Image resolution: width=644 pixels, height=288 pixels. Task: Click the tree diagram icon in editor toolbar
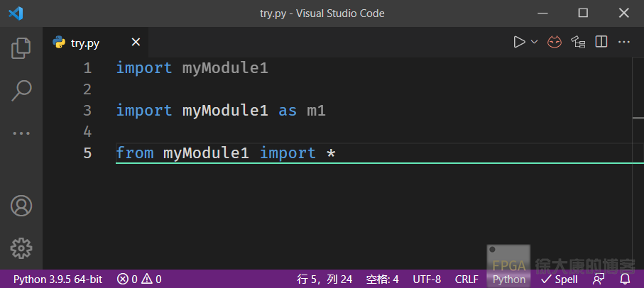point(578,43)
